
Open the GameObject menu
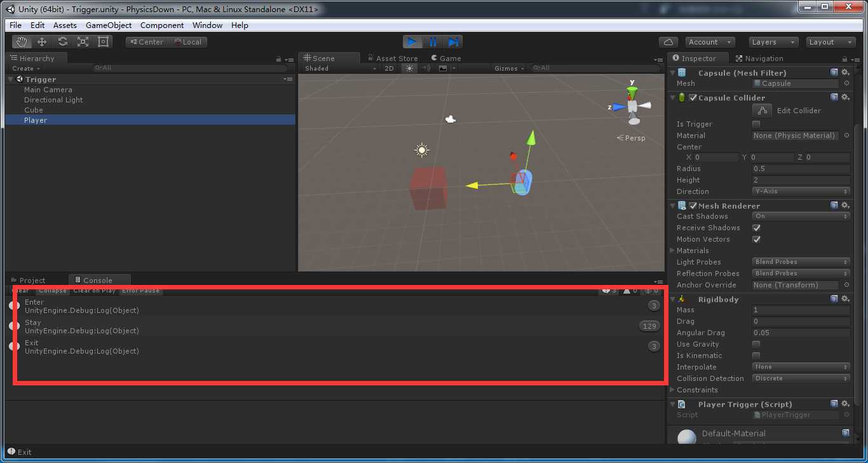point(109,25)
